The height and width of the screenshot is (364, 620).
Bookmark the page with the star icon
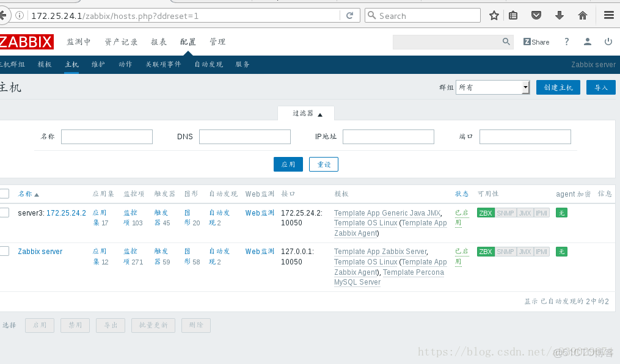[494, 15]
